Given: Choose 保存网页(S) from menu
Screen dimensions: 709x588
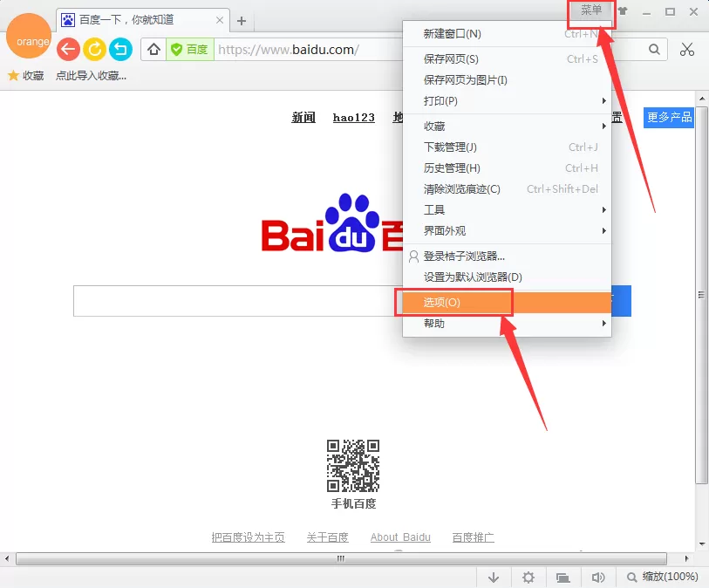Looking at the screenshot, I should (507, 59).
